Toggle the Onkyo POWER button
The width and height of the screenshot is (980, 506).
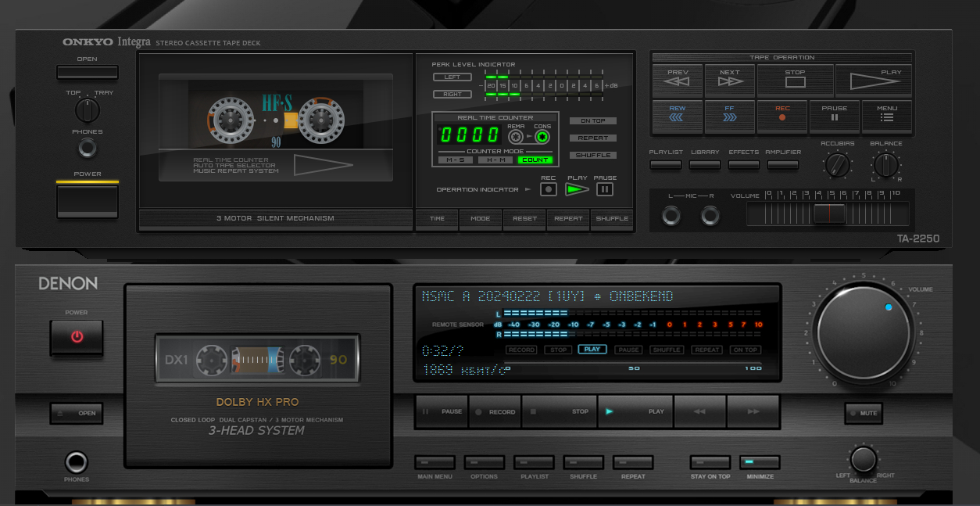pos(88,201)
